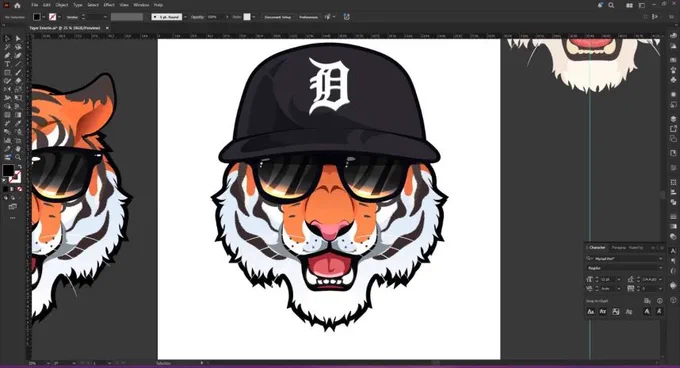680x368 pixels.
Task: Click the Document Setup button
Action: coord(278,17)
